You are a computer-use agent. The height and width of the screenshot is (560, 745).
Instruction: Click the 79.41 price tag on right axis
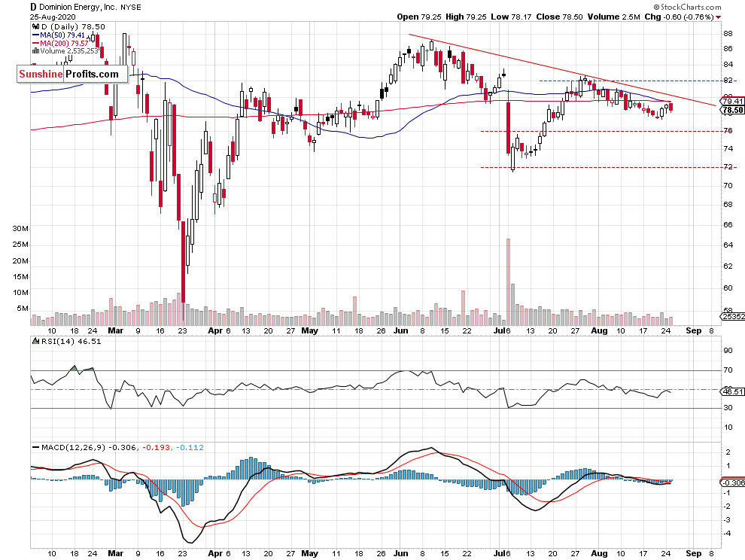click(732, 102)
